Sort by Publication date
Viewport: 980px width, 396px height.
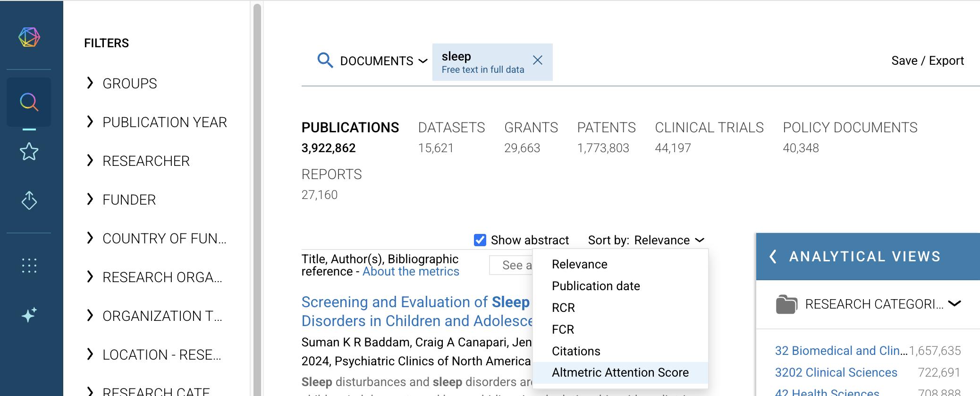tap(596, 286)
